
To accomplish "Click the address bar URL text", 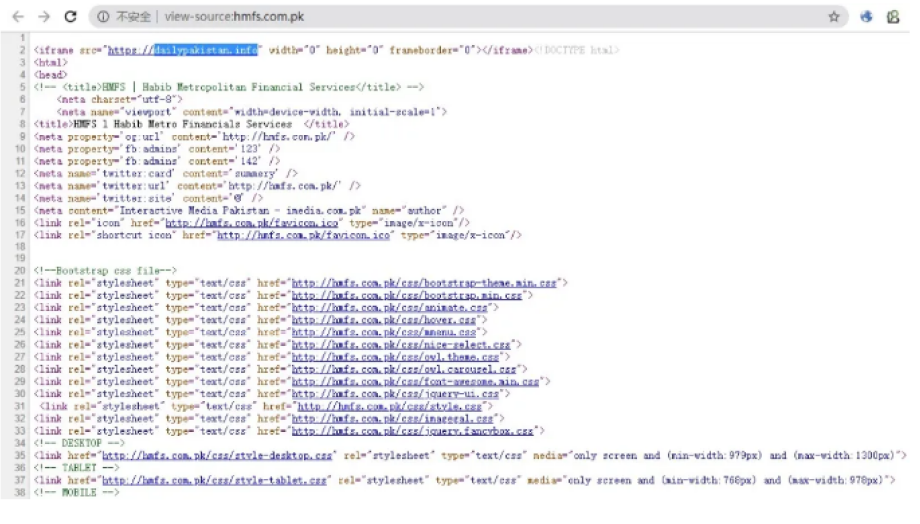I will [239, 17].
